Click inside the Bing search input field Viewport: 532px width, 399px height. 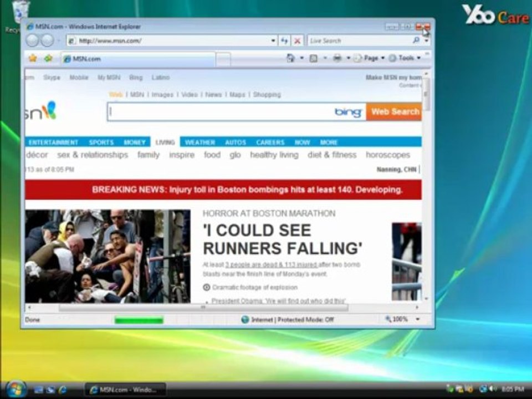tap(221, 112)
